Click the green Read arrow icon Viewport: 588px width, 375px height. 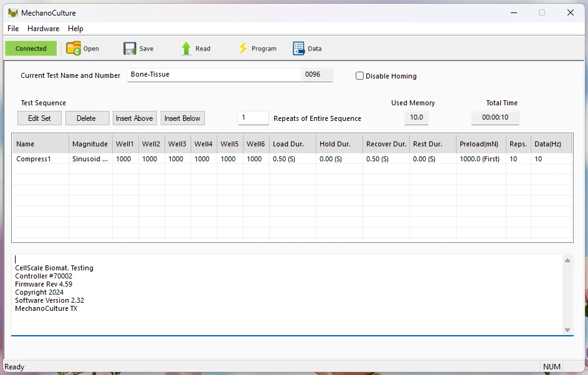point(186,49)
